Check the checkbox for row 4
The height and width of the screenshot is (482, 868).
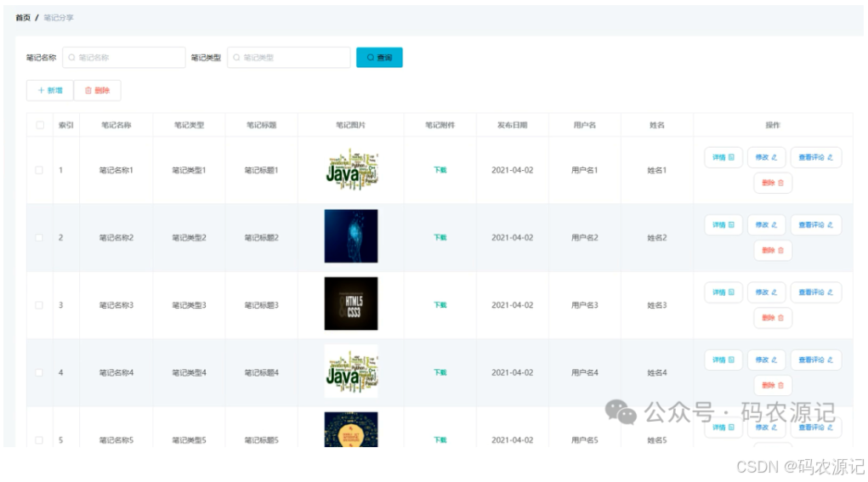[39, 372]
